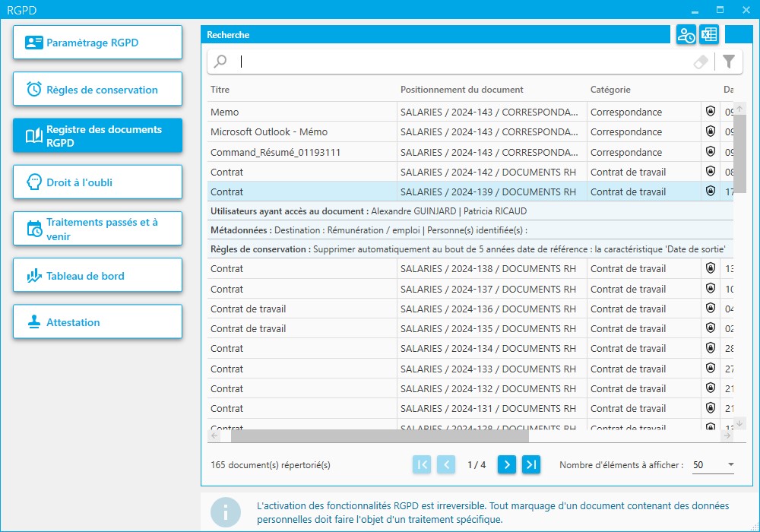
Task: Click the information icon at the bottom
Action: coord(226,512)
